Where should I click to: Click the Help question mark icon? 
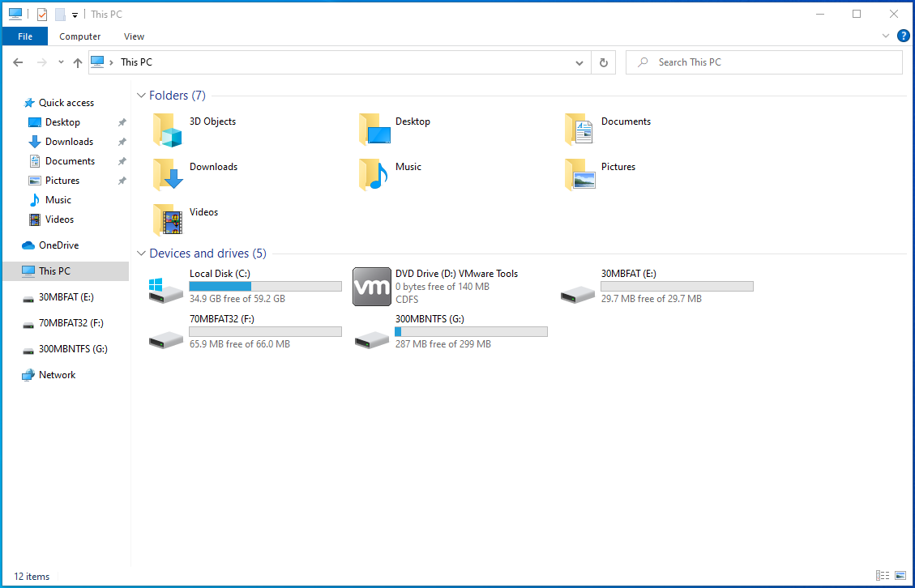tap(903, 36)
